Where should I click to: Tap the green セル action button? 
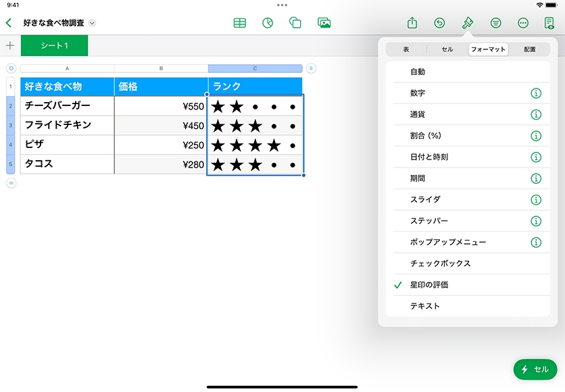(535, 369)
